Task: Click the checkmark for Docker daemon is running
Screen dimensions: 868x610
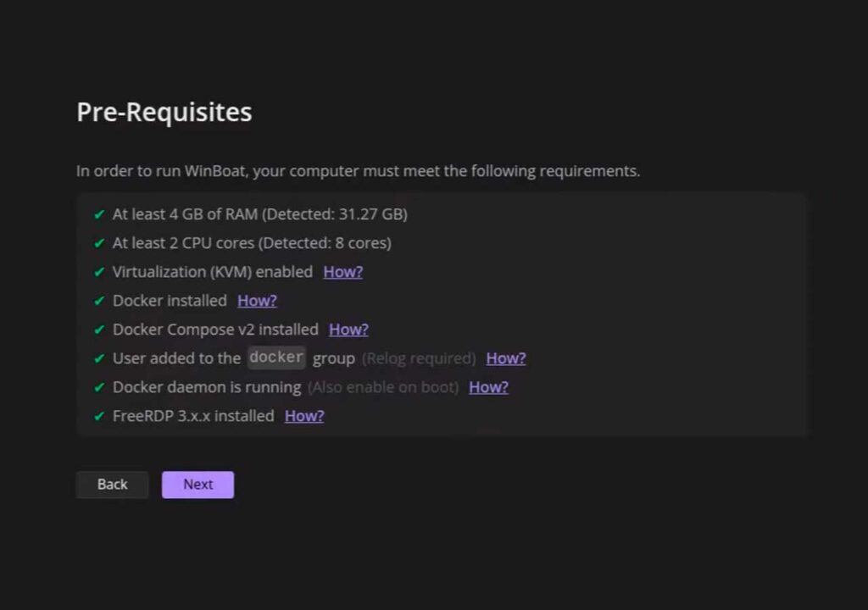Action: [99, 387]
